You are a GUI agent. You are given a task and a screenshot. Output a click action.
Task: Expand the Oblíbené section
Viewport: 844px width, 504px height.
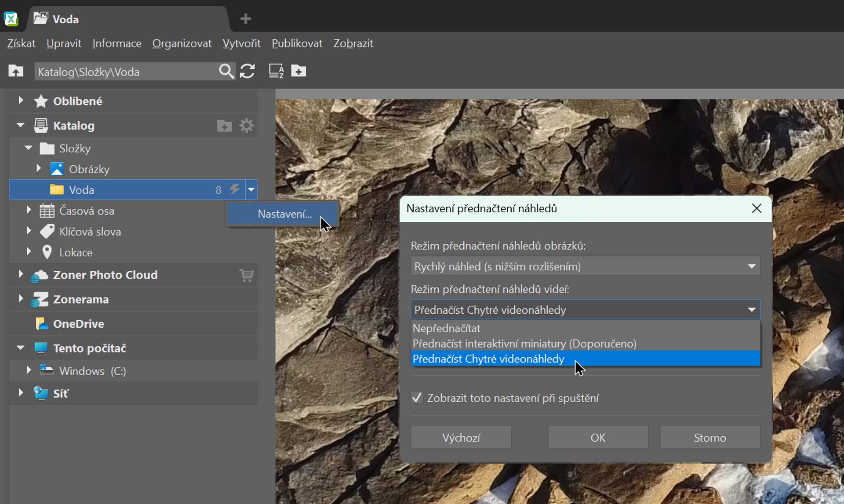click(x=20, y=101)
